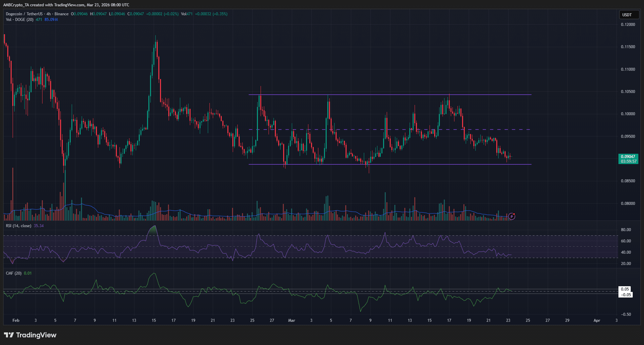Click the 0.08000 price scale label
Viewport: 644px width, 345px height.
pyautogui.click(x=628, y=204)
